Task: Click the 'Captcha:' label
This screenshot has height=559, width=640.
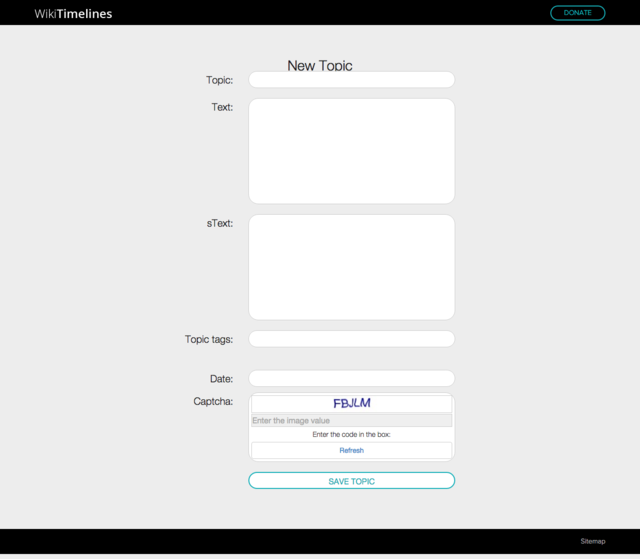Action: pyautogui.click(x=213, y=401)
